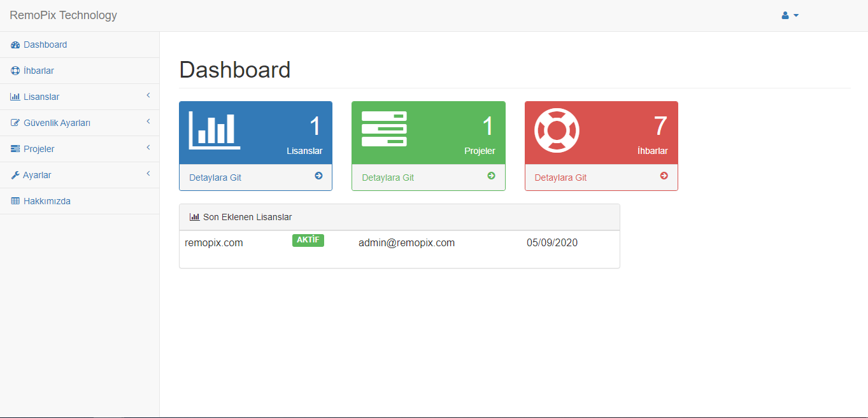Click the lifebuoy icon in İhbarlar card
This screenshot has height=418, width=868.
(557, 130)
